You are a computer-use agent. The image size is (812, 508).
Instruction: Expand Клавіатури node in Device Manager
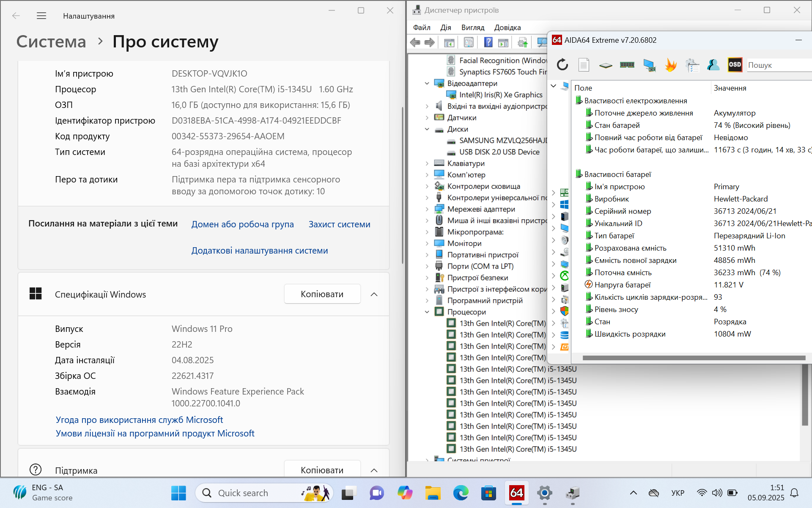(427, 163)
